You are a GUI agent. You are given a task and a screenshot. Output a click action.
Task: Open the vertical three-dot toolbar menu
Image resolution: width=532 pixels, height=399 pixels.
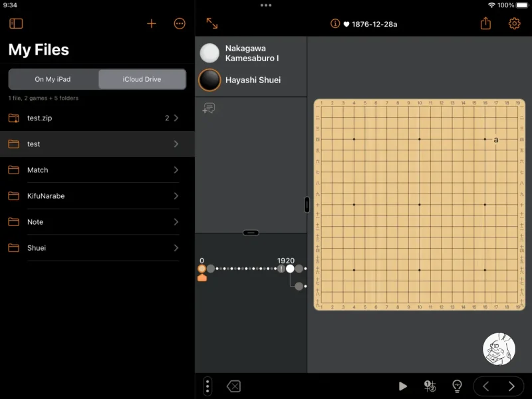coord(207,386)
